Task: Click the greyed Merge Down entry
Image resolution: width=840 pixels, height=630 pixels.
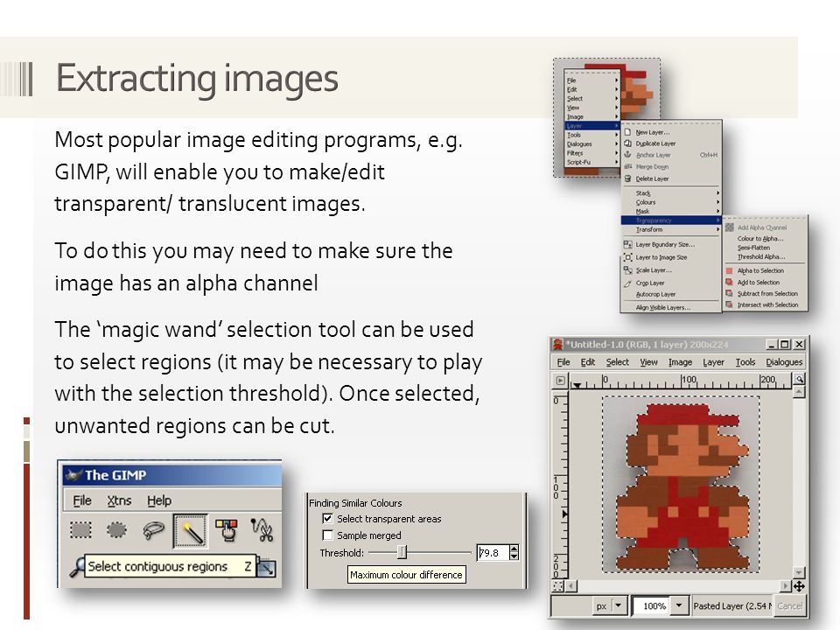Action: coord(652,166)
